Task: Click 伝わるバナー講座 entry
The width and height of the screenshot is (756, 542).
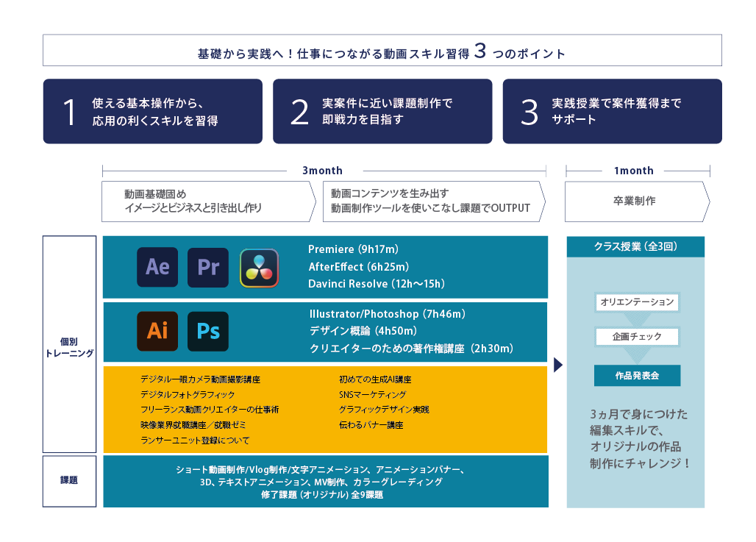Action: 371,425
